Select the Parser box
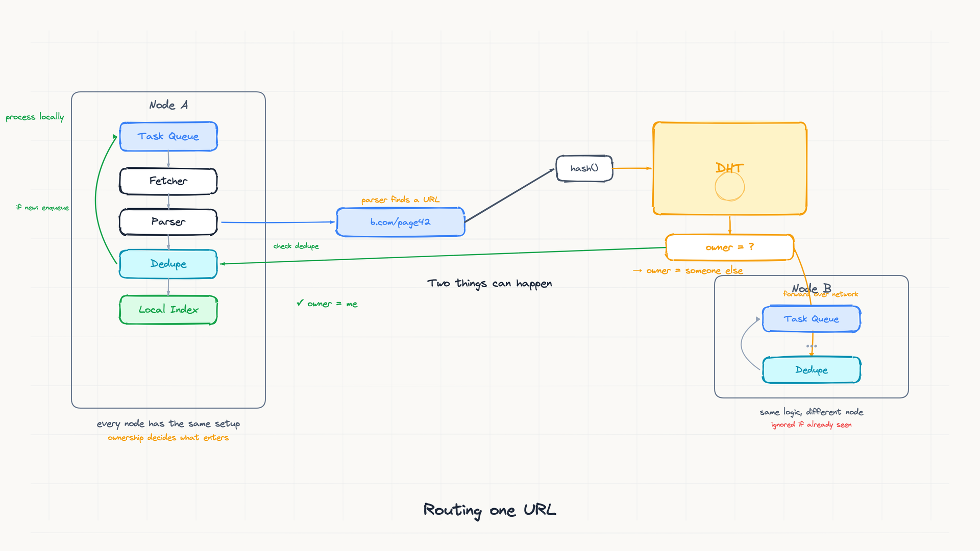The width and height of the screenshot is (980, 551). pos(168,222)
